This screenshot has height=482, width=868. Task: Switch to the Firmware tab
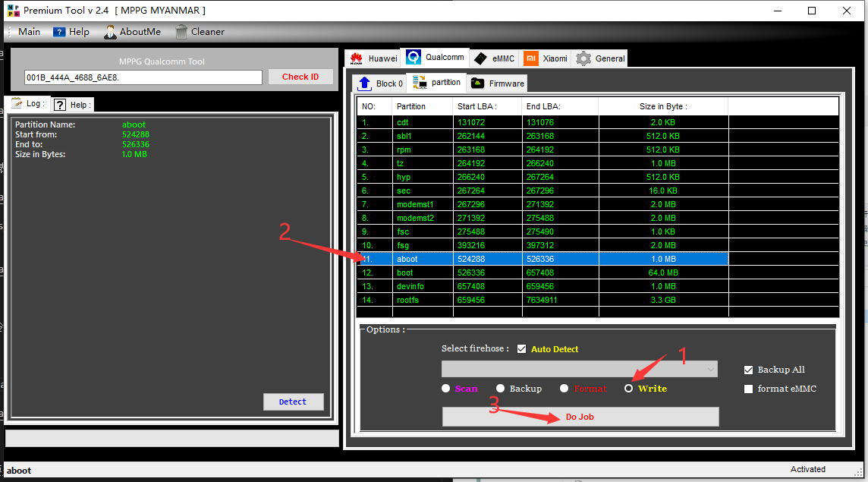click(x=496, y=83)
